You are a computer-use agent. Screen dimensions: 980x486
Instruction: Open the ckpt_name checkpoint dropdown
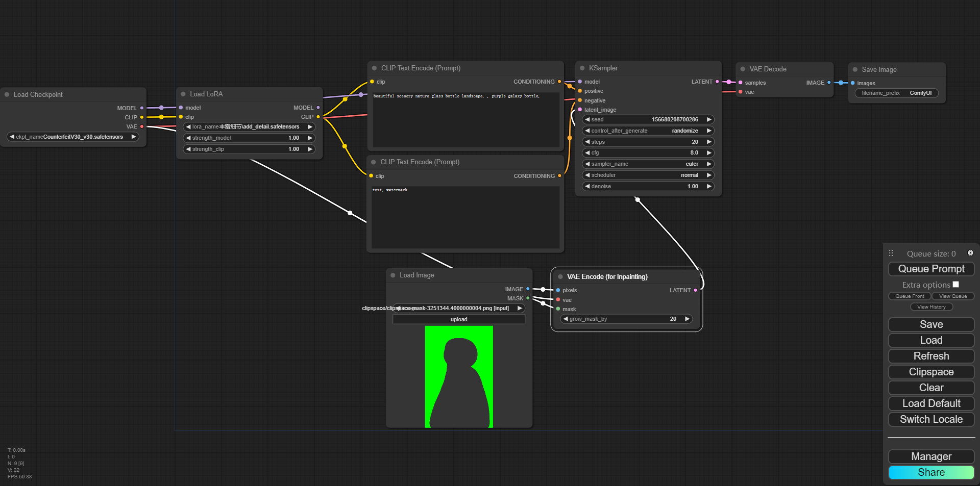point(73,137)
